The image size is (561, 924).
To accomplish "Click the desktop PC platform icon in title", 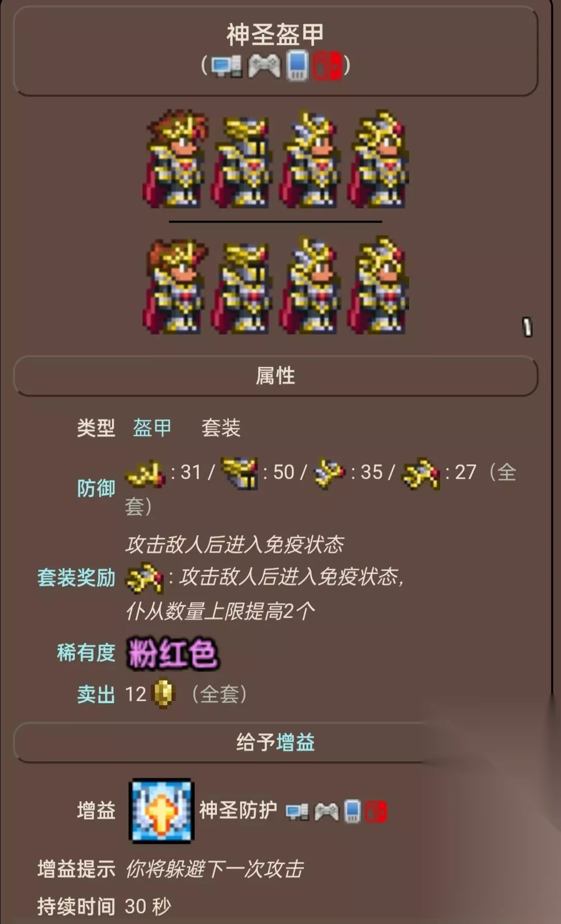I will [x=227, y=66].
